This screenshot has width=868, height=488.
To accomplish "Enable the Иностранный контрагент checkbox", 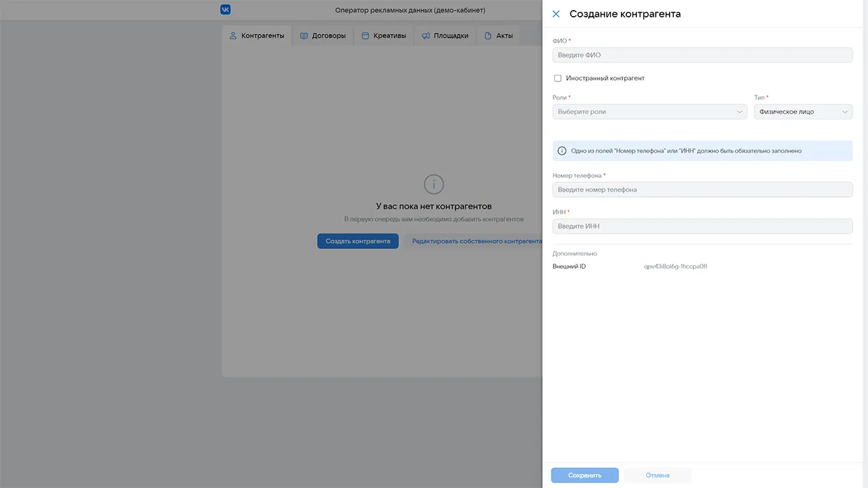I will [558, 78].
